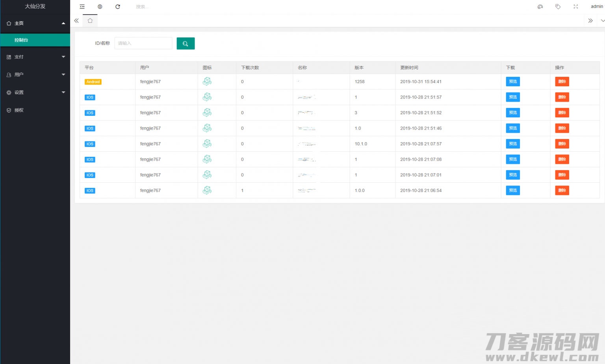605x364 pixels.
Task: Expand the 设置 sidebar menu
Action: [35, 93]
